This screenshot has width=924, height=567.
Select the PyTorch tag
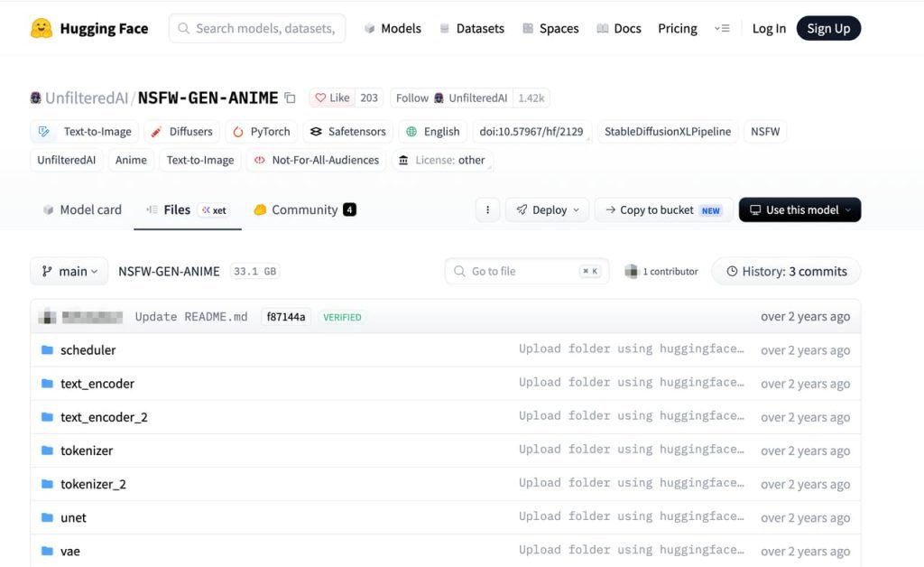tap(262, 132)
